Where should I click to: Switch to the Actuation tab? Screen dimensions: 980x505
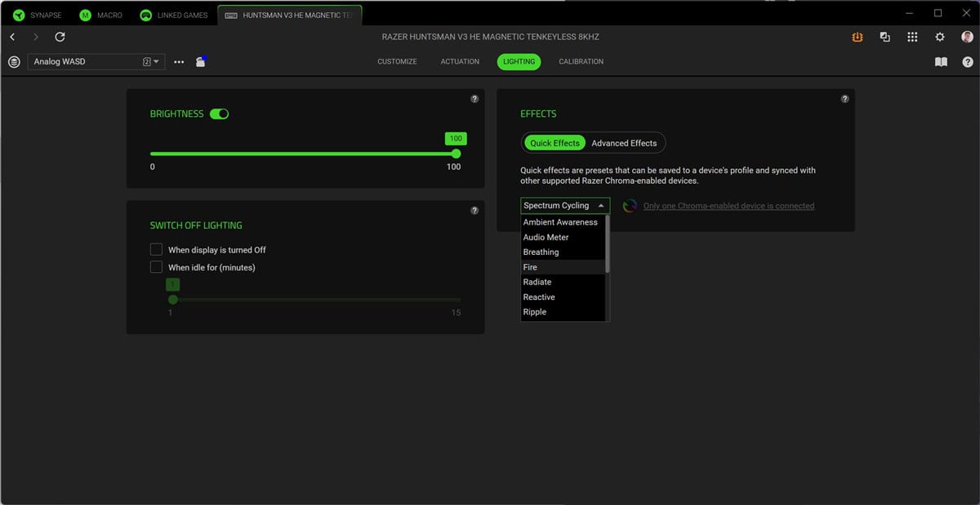coord(460,61)
